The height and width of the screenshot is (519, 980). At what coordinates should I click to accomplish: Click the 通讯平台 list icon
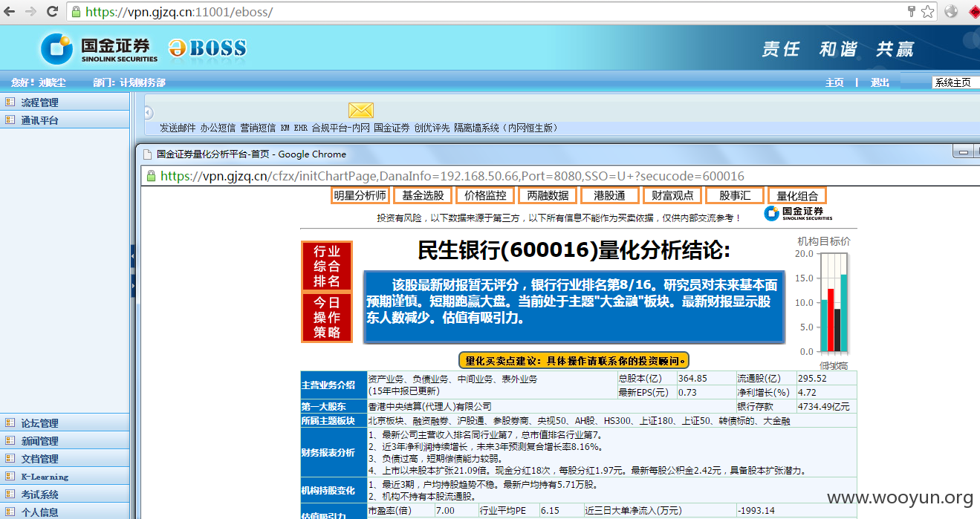(x=10, y=120)
